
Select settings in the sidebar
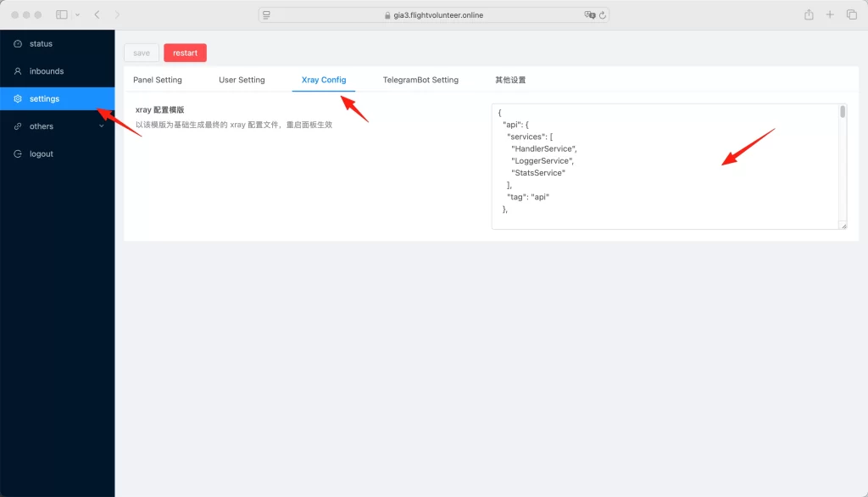[x=57, y=98]
